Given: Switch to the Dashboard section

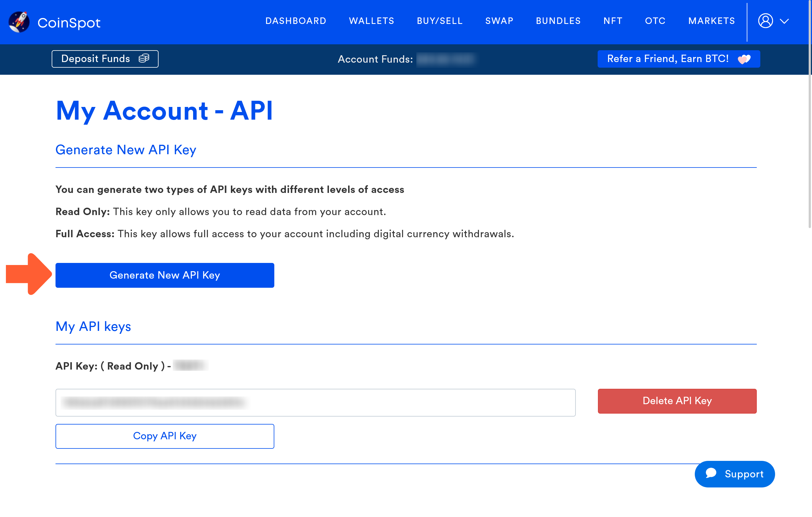Looking at the screenshot, I should pyautogui.click(x=296, y=21).
